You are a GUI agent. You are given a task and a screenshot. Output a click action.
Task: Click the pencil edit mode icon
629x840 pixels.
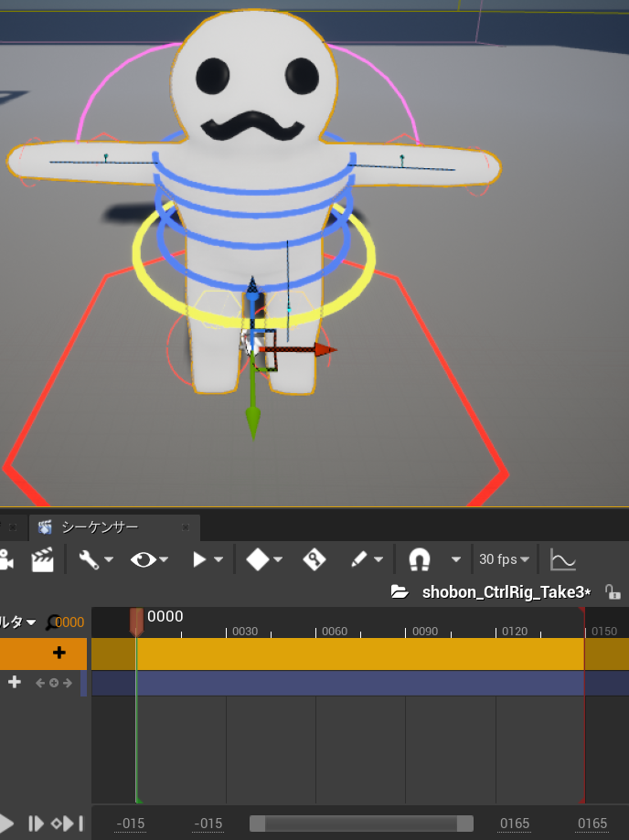[358, 559]
